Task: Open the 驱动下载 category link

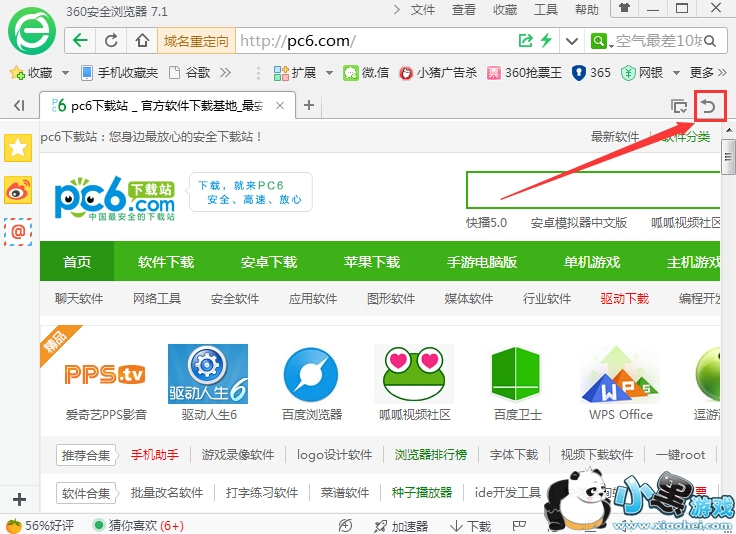Action: [625, 298]
